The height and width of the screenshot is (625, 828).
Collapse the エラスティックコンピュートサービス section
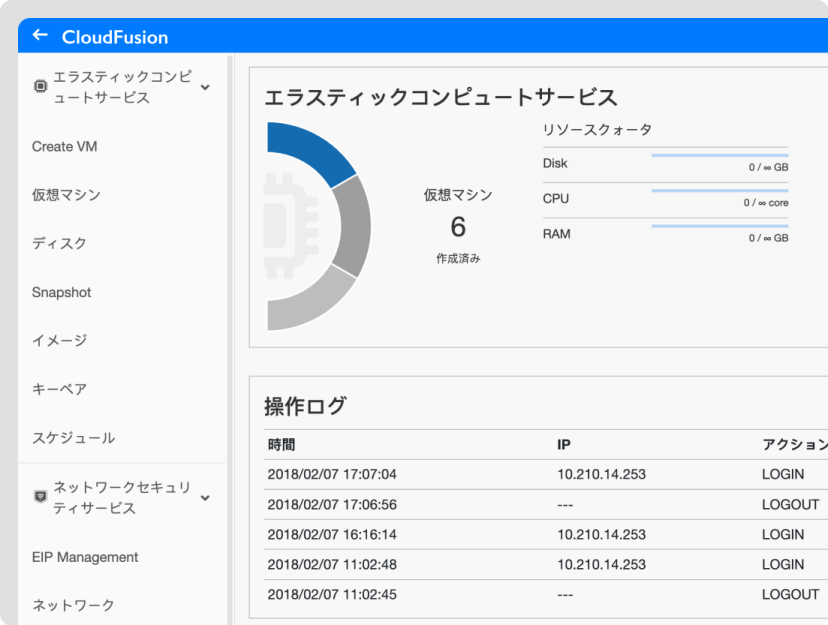point(205,87)
